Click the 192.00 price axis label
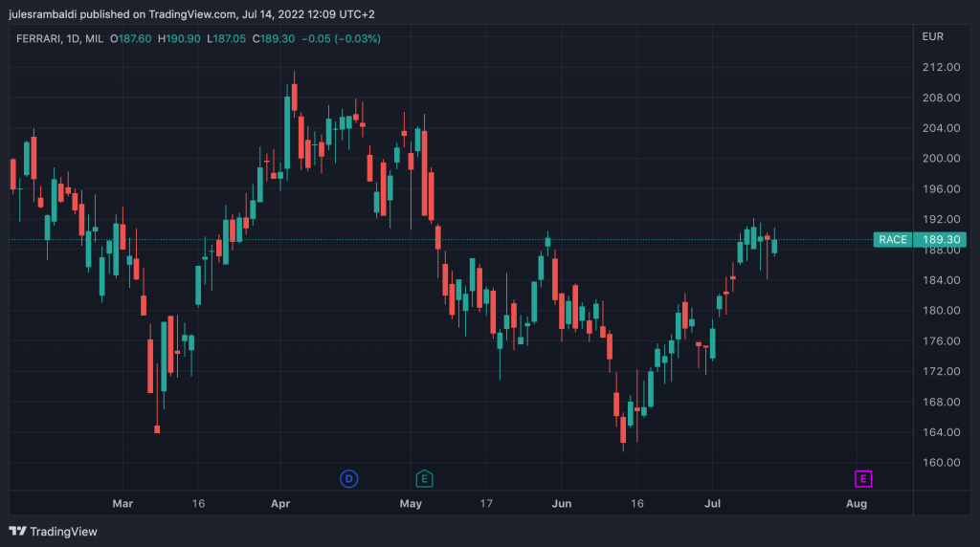980x547 pixels. [x=942, y=219]
